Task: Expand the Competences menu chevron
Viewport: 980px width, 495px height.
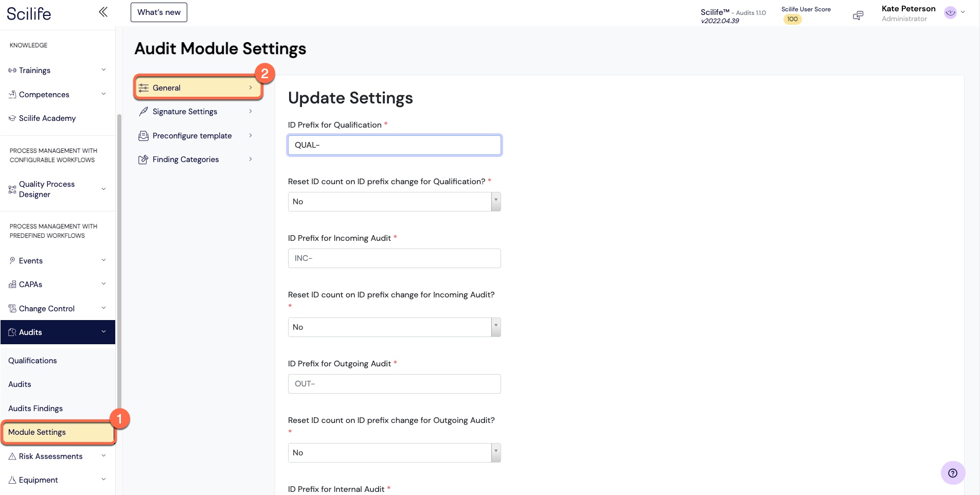Action: [103, 94]
